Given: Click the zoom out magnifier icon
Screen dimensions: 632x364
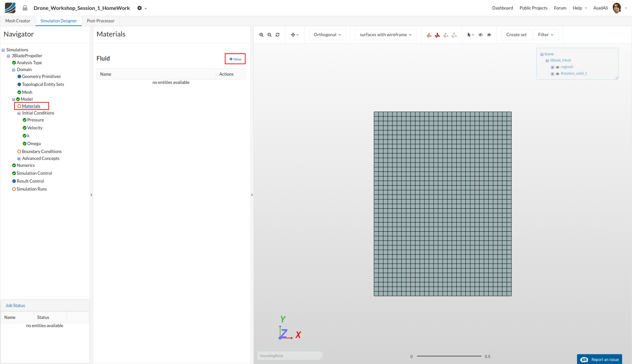Looking at the screenshot, I should [269, 35].
